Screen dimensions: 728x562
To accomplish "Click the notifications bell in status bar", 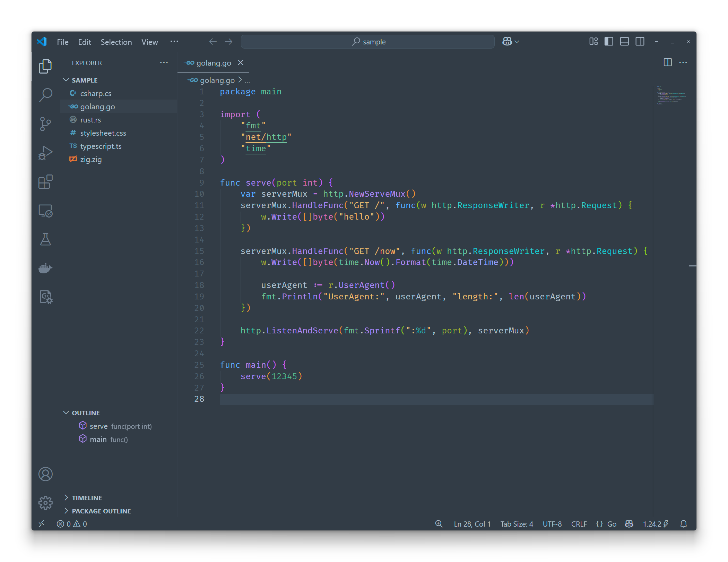I will 684,524.
